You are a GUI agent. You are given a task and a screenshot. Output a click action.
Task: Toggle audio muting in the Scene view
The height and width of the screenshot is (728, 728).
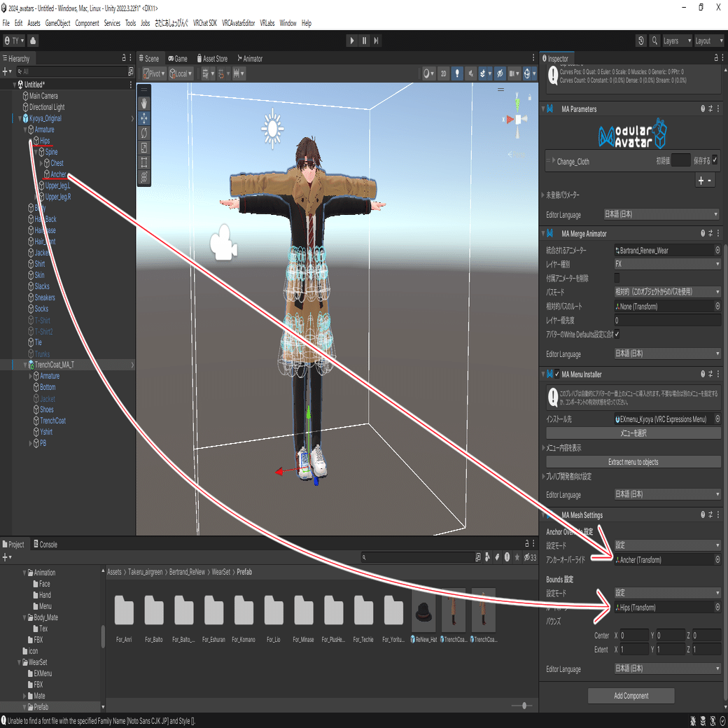point(469,73)
